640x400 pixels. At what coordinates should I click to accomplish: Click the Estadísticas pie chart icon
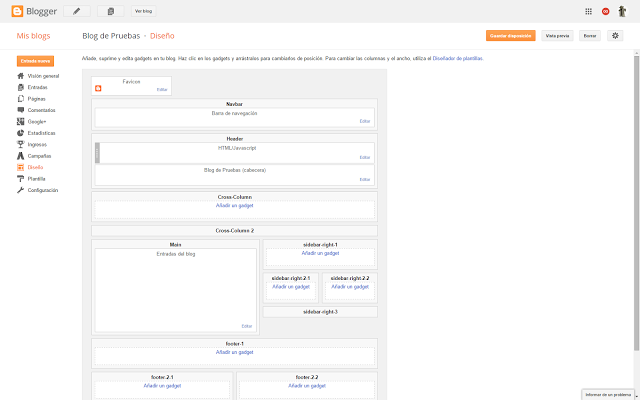tap(21, 133)
